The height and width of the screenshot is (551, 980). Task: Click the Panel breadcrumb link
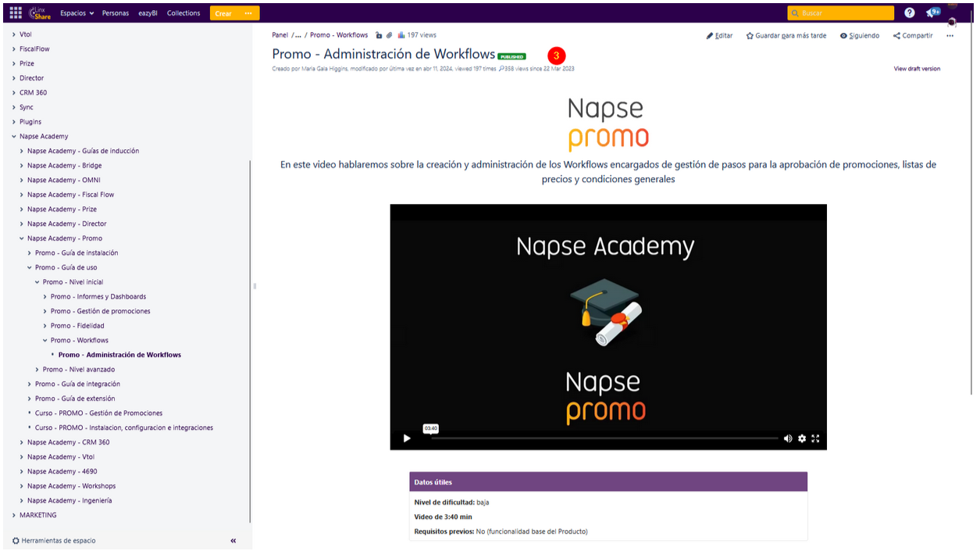click(x=280, y=35)
